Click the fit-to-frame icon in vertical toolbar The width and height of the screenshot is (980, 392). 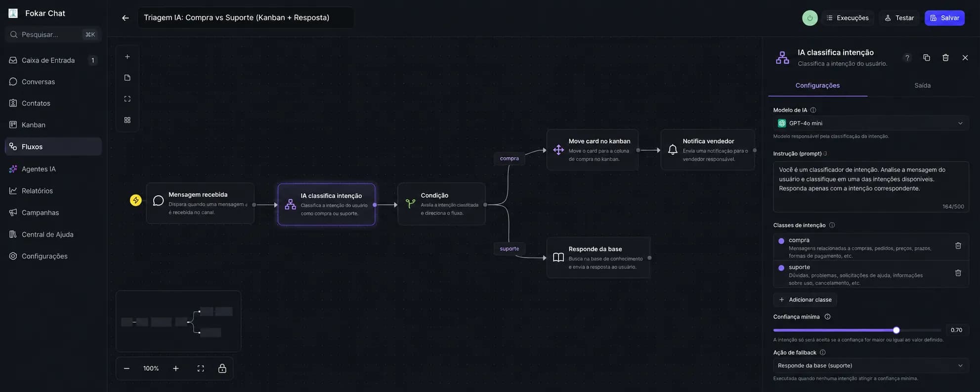(128, 99)
